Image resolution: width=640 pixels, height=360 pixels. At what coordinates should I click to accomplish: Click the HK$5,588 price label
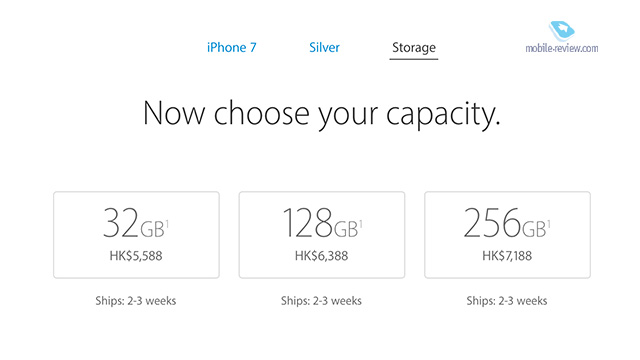click(136, 256)
